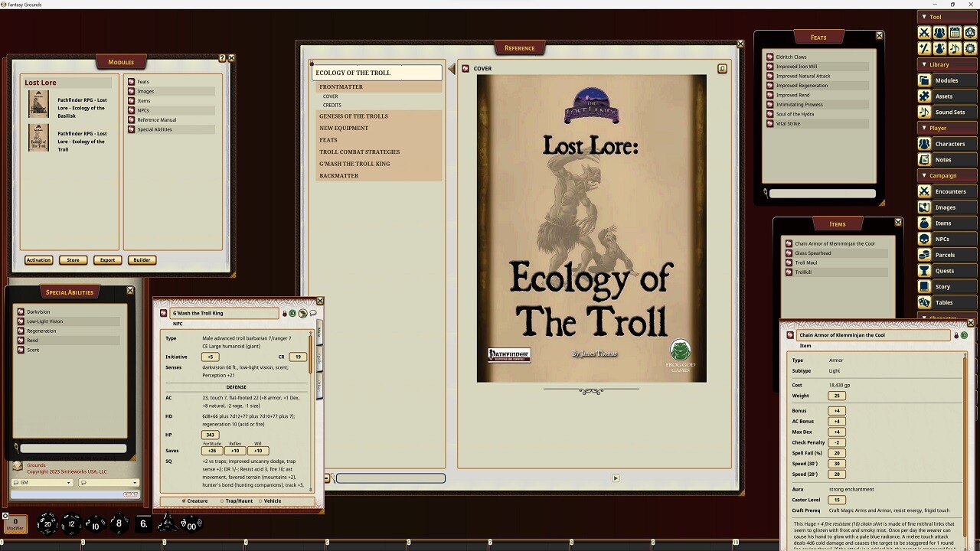Screen dimensions: 980x551
Task: Collapse the Tool sidebar section
Action: coord(925,16)
